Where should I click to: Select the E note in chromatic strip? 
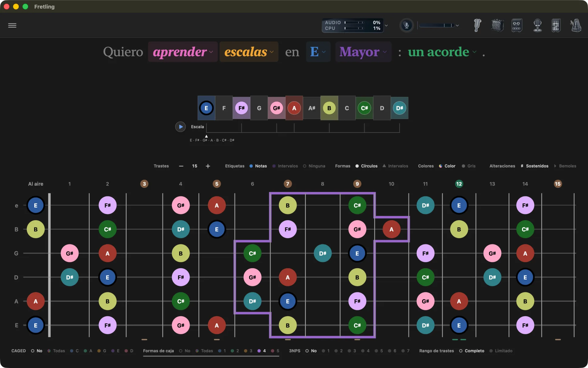click(x=206, y=108)
